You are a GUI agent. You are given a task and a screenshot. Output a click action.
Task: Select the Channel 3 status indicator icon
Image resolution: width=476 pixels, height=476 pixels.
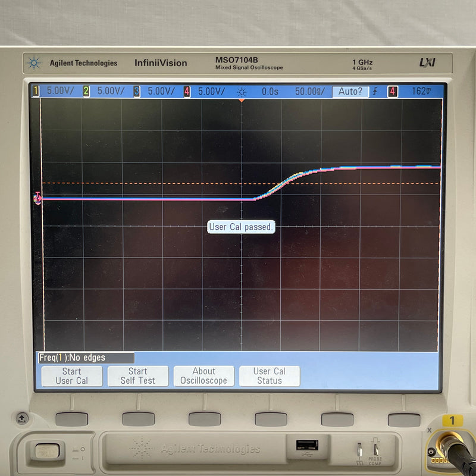click(x=136, y=91)
